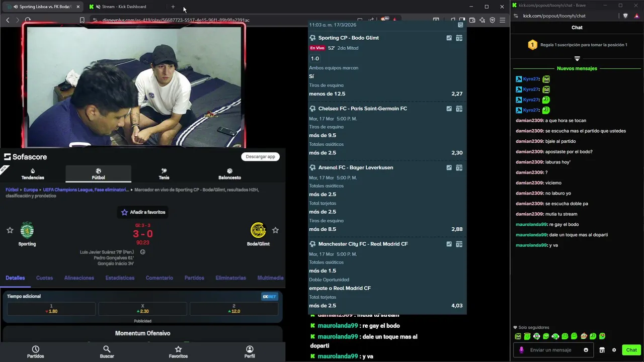
Task: Click the gold position 1 badge
Action: pos(532,45)
